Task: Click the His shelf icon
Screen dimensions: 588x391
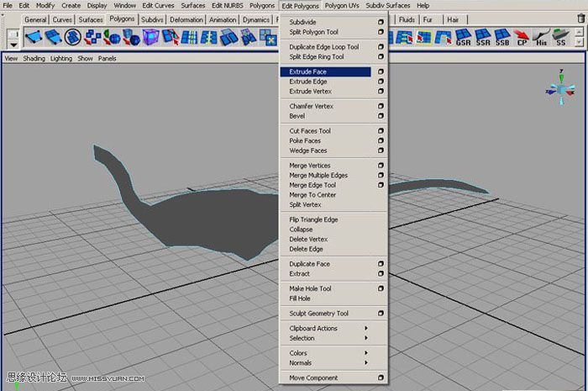Action: click(542, 37)
